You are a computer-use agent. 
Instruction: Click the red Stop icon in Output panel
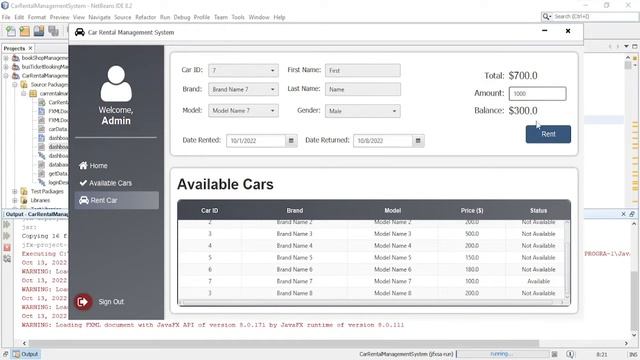click(x=7, y=247)
